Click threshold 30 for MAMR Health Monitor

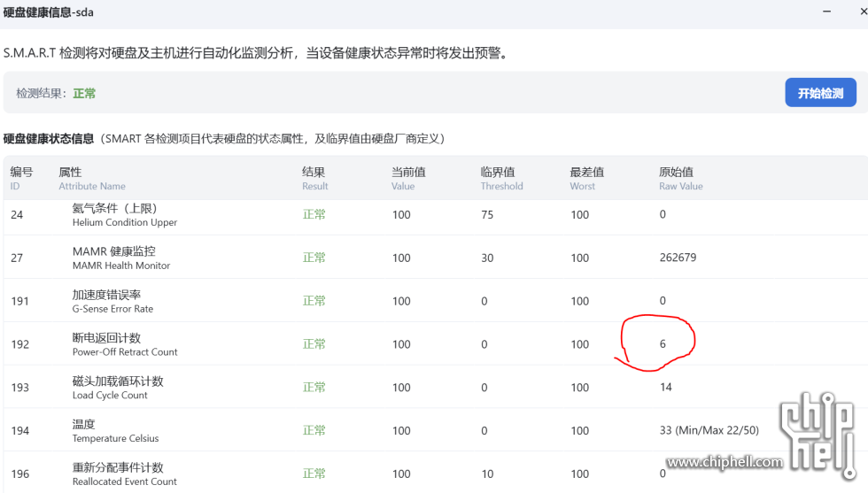[x=487, y=258]
